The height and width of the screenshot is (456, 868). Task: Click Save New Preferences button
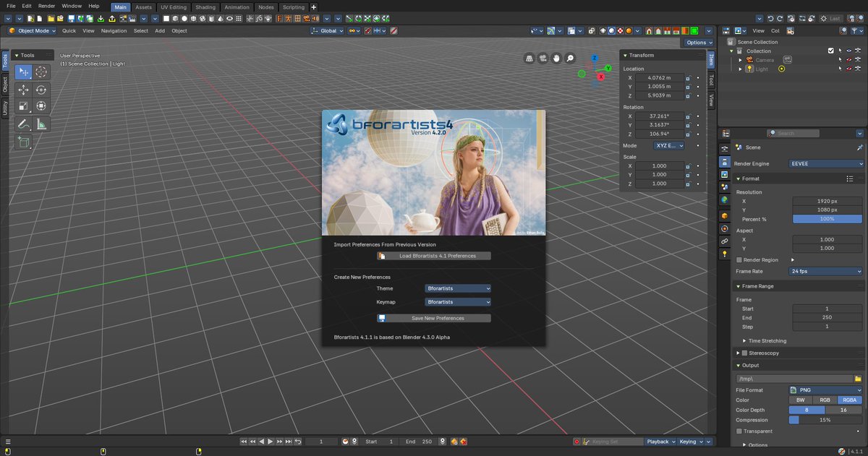(433, 318)
